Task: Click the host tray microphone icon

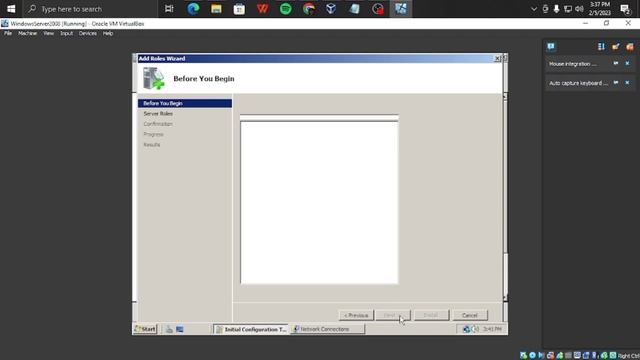Action: click(556, 9)
